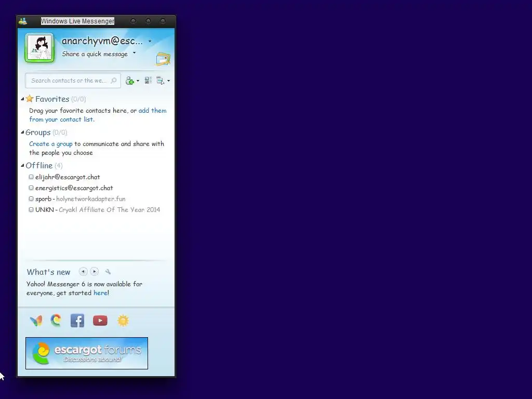Follow the here link for Yahoo! Messenger
The width and height of the screenshot is (532, 399).
(x=100, y=293)
